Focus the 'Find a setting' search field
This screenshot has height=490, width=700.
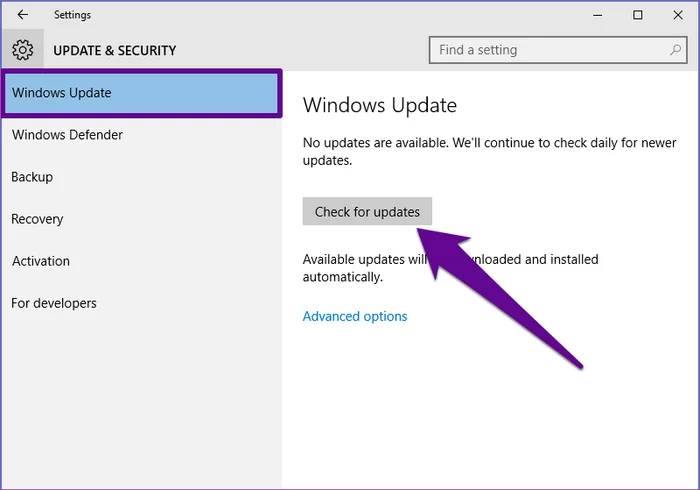(x=550, y=49)
